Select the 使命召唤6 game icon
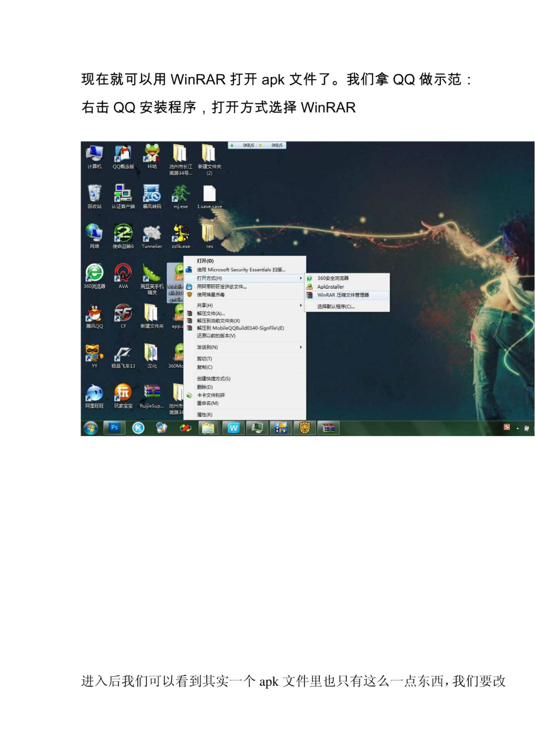Image resolution: width=535 pixels, height=756 pixels. point(123,235)
